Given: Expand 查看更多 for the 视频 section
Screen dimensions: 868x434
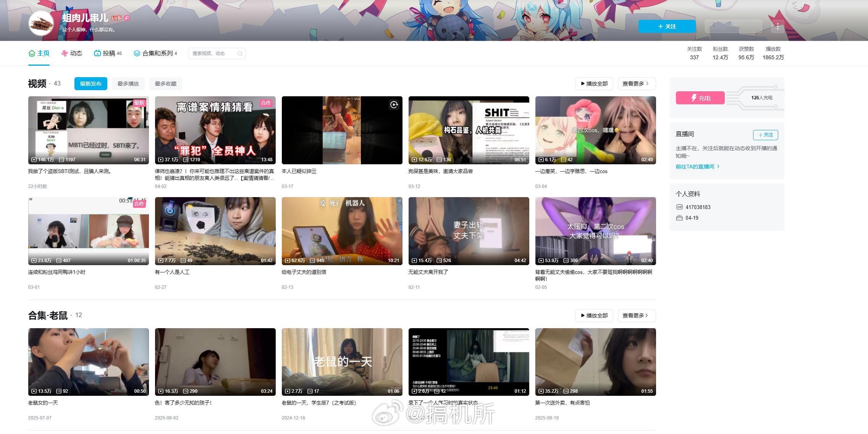Looking at the screenshot, I should [636, 84].
